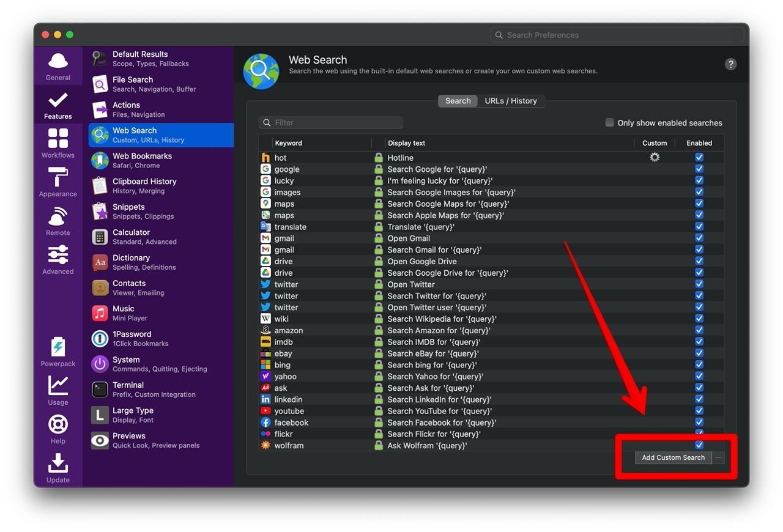This screenshot has width=783, height=532.
Task: Select Clipboard History feature
Action: 161,186
